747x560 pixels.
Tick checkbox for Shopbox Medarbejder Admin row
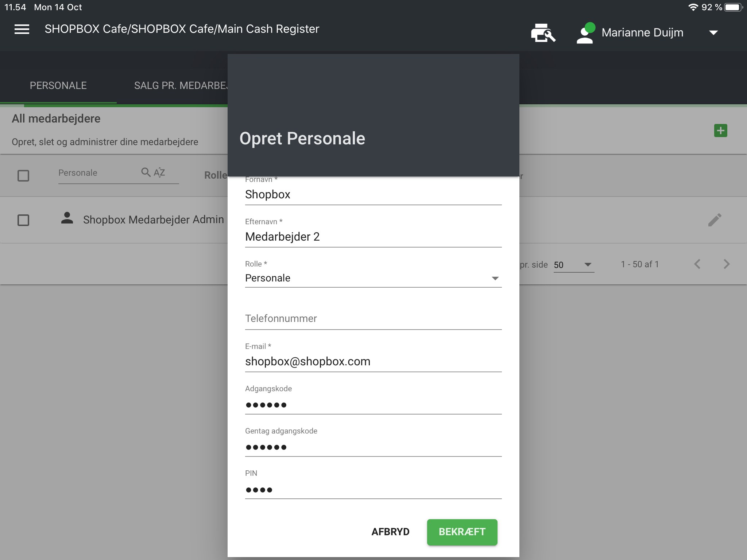(x=23, y=220)
